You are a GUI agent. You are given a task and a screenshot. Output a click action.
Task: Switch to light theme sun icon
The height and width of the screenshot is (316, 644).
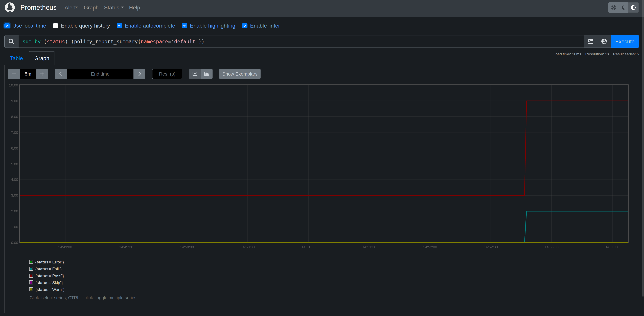(x=613, y=8)
